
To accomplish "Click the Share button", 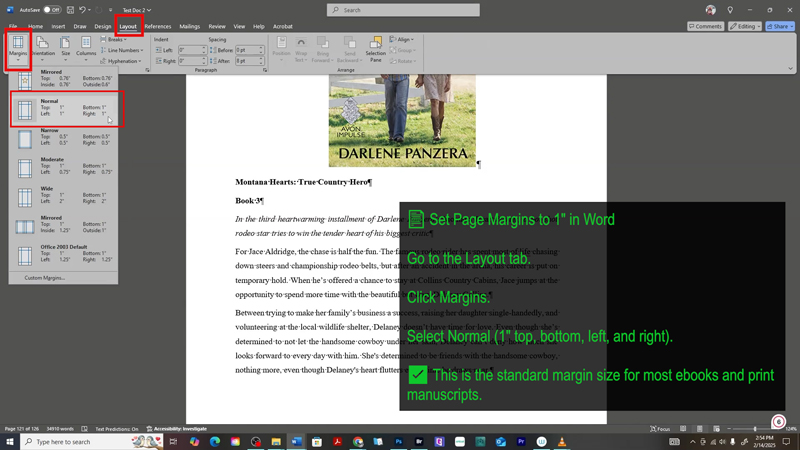I will [780, 26].
